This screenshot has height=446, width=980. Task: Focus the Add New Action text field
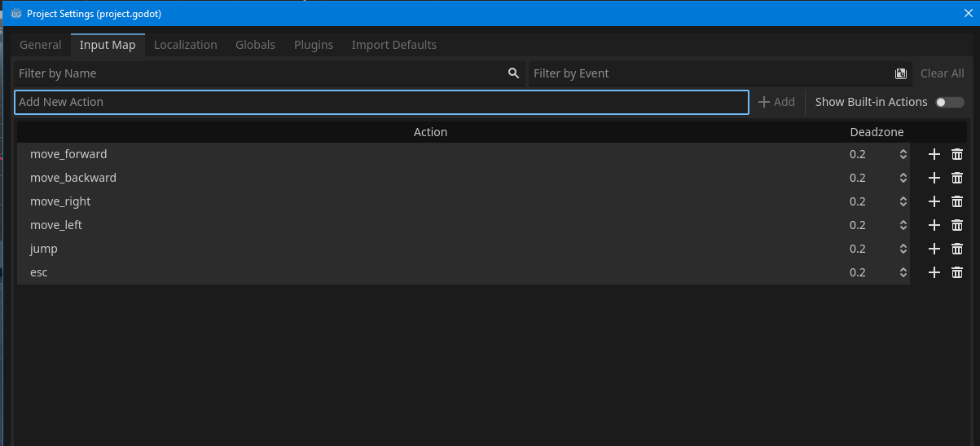tap(381, 102)
